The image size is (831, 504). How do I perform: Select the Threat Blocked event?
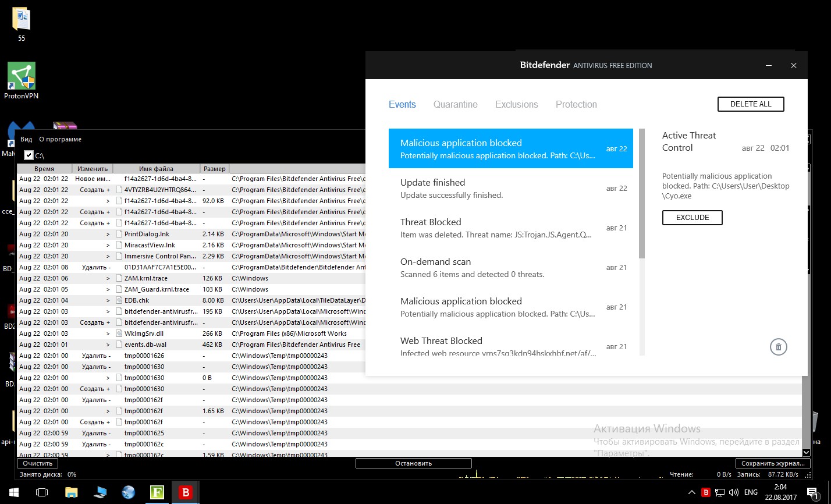coord(511,228)
